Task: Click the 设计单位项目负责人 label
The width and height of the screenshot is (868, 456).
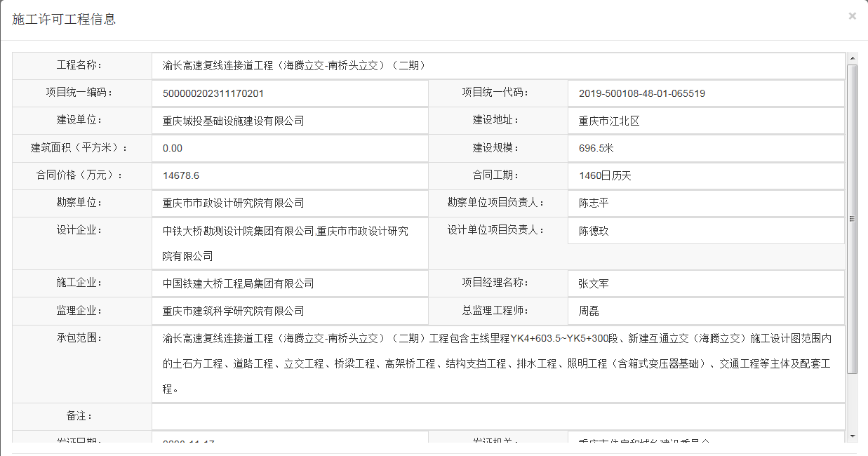Action: [x=495, y=229]
